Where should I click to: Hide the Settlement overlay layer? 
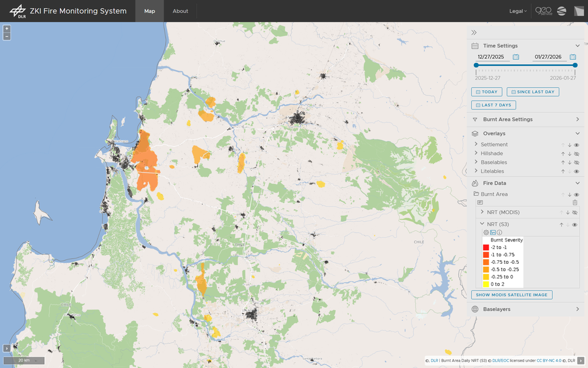[x=577, y=145]
